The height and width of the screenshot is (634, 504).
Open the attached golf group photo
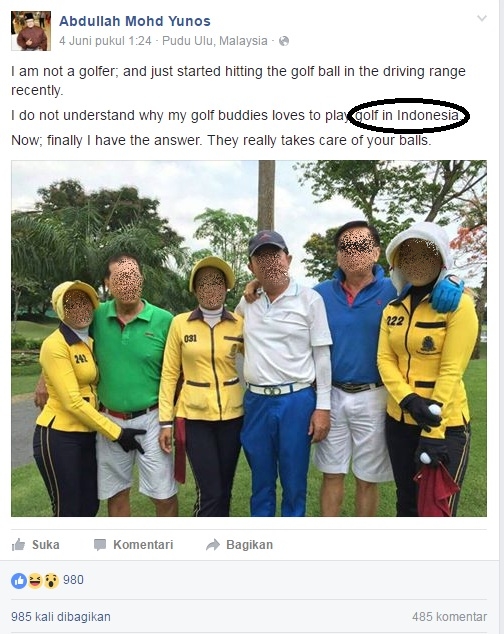[x=249, y=338]
